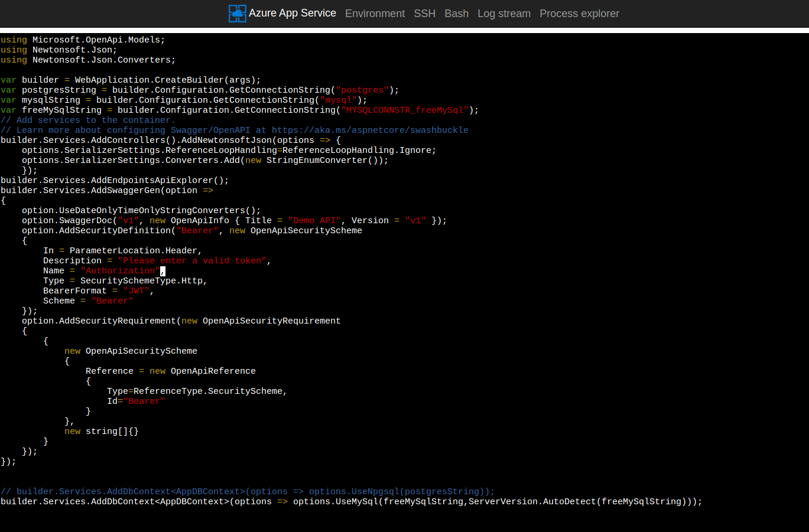Image resolution: width=809 pixels, height=532 pixels.
Task: Click the 'using Newtonsoft.Json;' line
Action: (x=59, y=50)
